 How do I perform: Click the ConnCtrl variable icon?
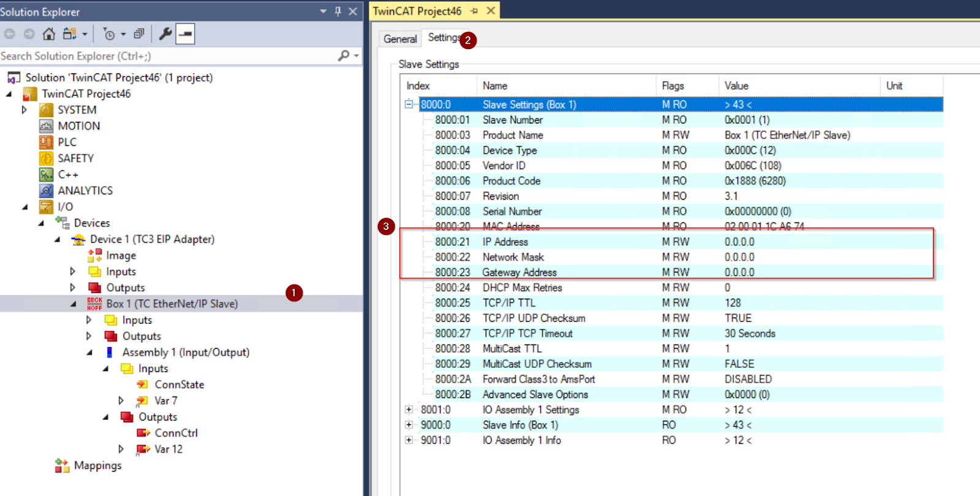click(x=143, y=433)
